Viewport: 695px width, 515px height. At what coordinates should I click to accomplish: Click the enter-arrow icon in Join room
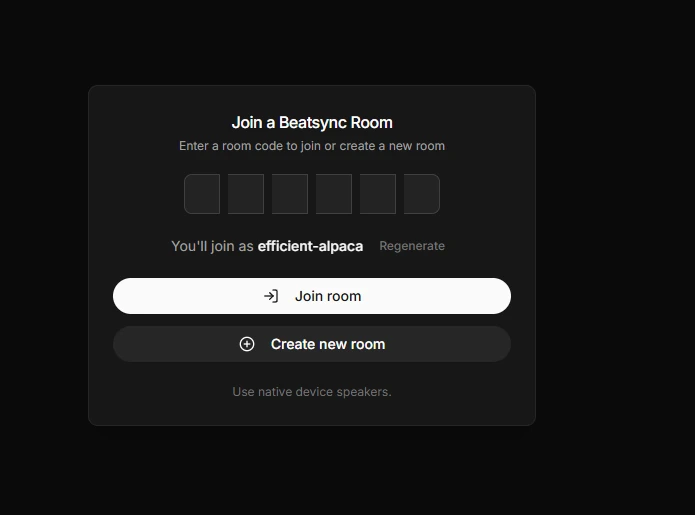point(270,296)
